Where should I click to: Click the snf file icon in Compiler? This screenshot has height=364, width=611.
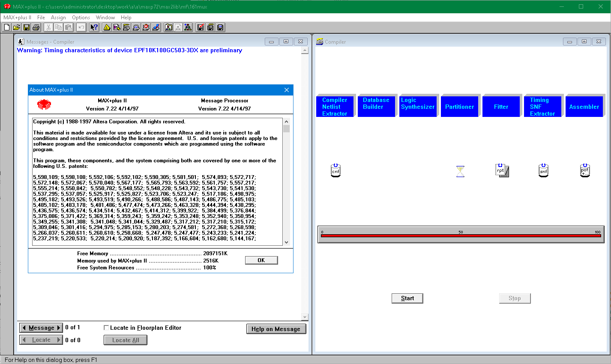(543, 170)
